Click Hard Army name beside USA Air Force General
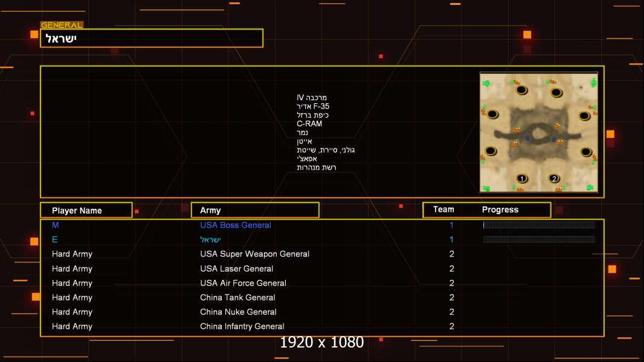 coord(72,283)
